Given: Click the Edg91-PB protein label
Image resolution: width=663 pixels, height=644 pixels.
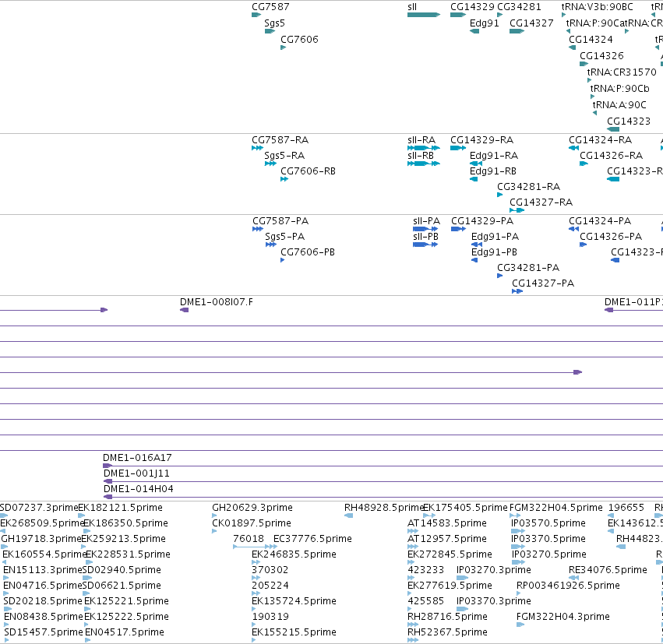Looking at the screenshot, I should point(494,252).
